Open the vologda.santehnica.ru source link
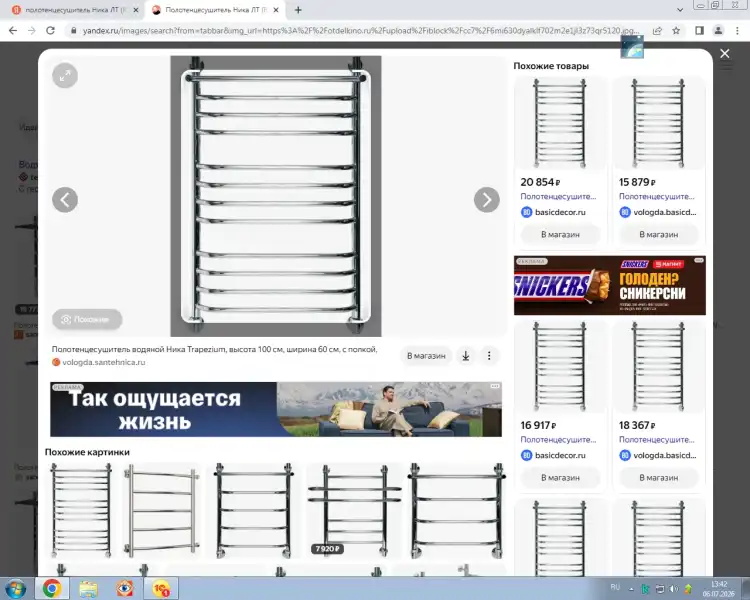This screenshot has height=600, width=750. (x=103, y=362)
